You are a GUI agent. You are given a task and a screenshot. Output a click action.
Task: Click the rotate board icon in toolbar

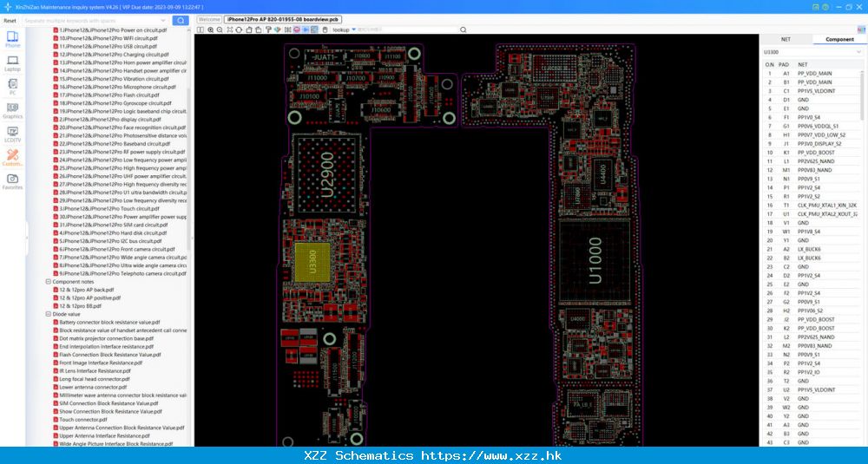pos(239,29)
